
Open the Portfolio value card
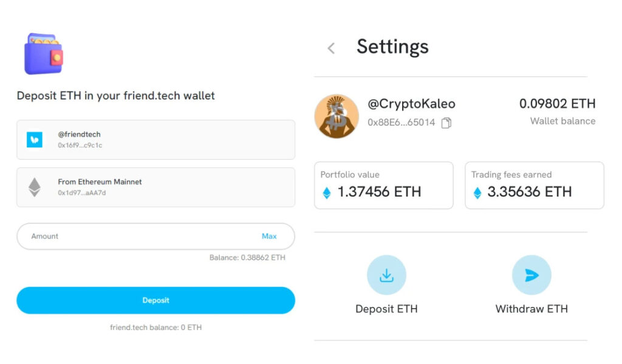click(x=384, y=186)
